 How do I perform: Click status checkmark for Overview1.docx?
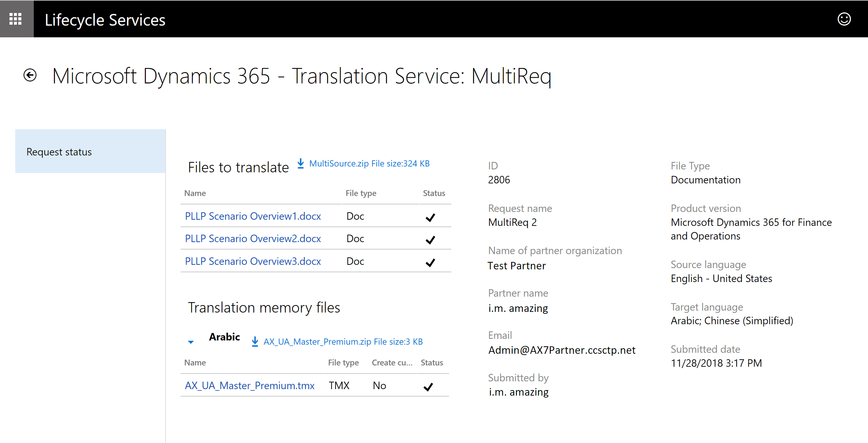(430, 217)
